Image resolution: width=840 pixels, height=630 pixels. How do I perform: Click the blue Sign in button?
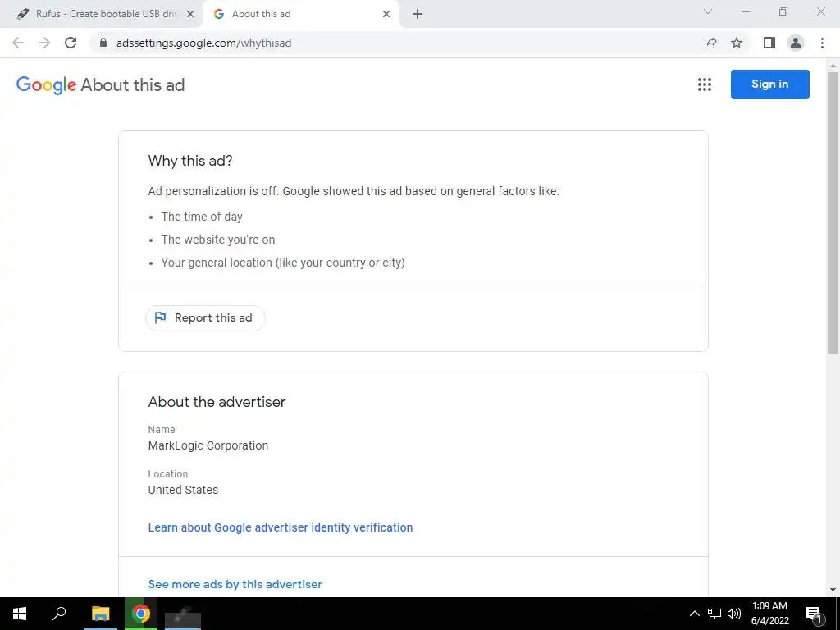[769, 84]
